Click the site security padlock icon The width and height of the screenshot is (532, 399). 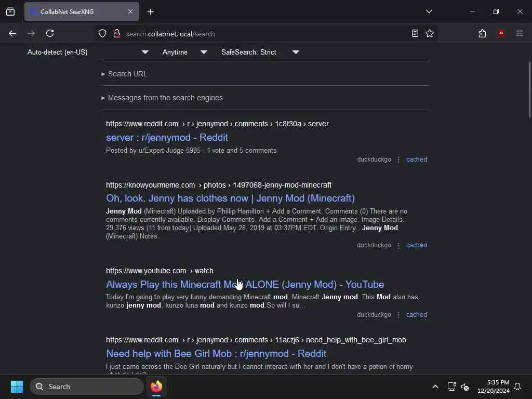117,33
